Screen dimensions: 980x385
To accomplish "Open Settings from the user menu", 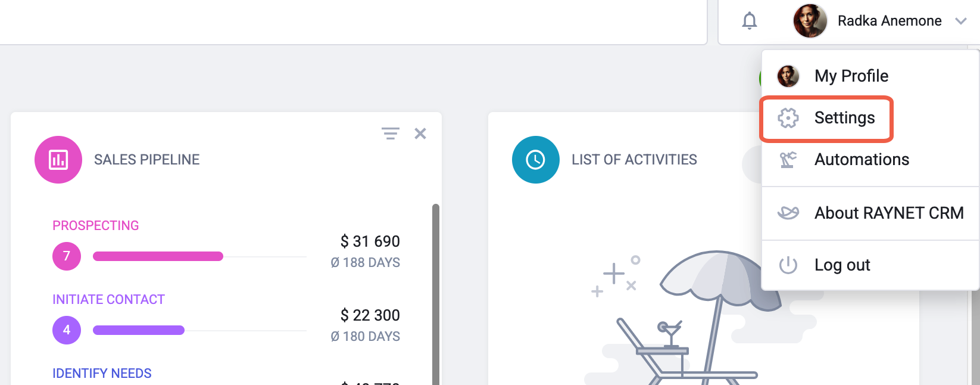I will click(844, 118).
